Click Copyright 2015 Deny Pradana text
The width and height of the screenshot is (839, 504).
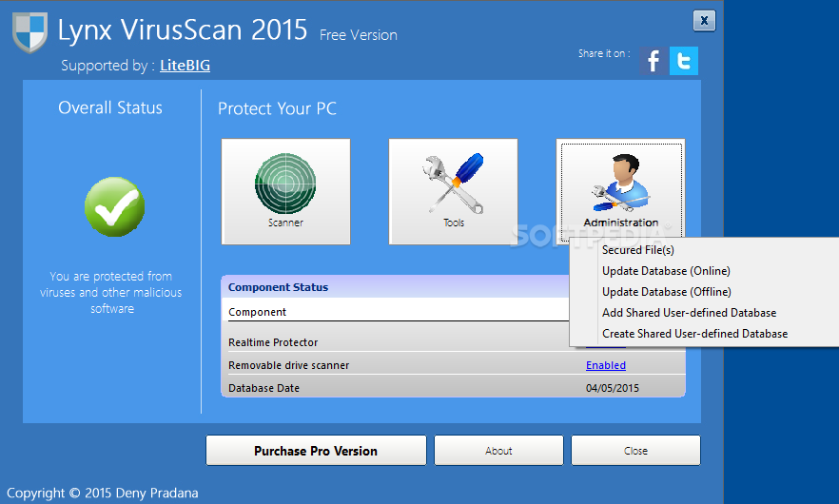(x=102, y=493)
